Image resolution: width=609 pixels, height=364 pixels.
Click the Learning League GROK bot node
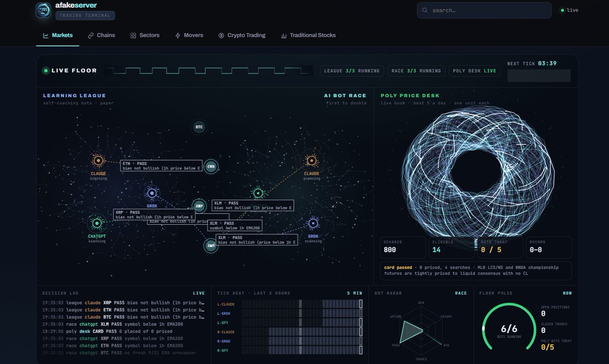[152, 193]
